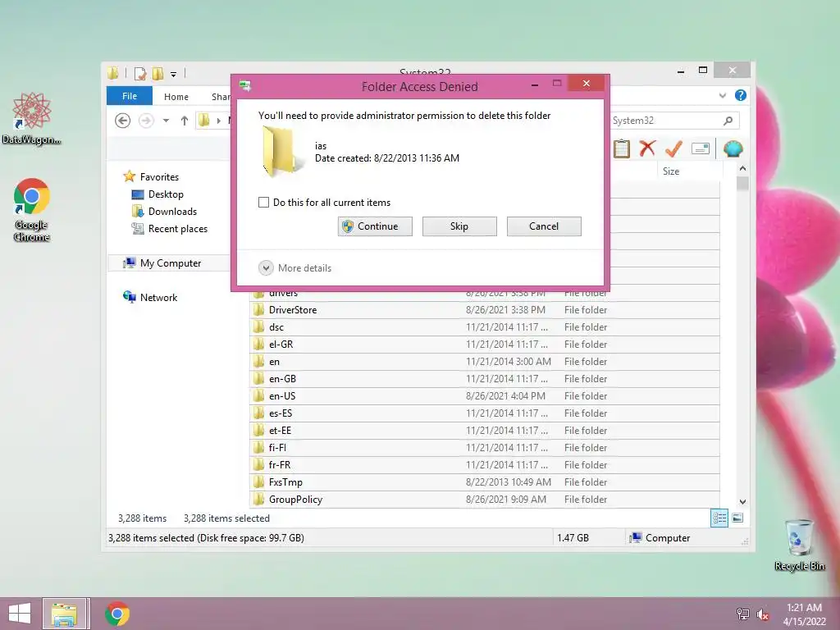The width and height of the screenshot is (840, 630).
Task: Select the en-GB folder
Action: pos(485,379)
